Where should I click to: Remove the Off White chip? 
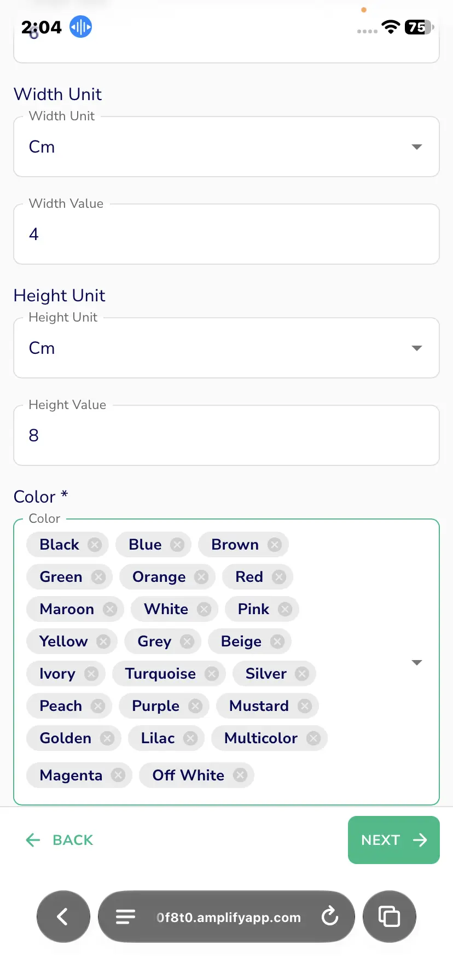(240, 775)
